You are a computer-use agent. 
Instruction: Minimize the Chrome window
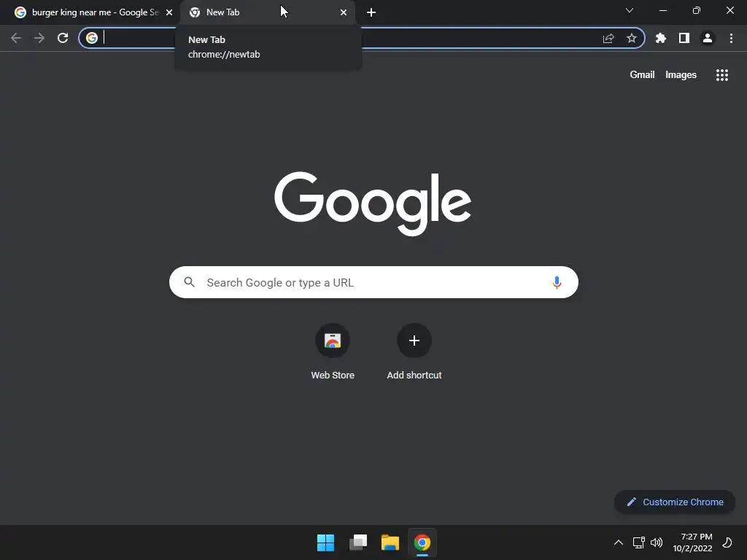click(x=663, y=10)
